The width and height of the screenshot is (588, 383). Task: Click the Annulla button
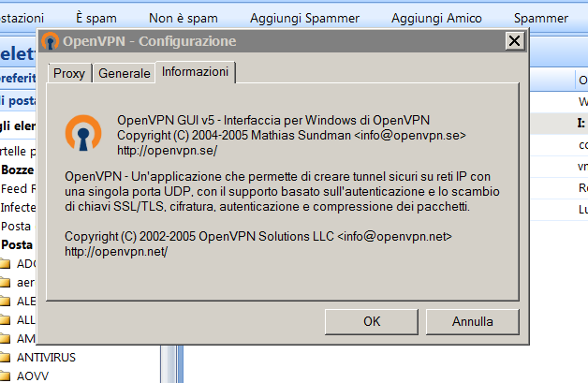coord(473,321)
